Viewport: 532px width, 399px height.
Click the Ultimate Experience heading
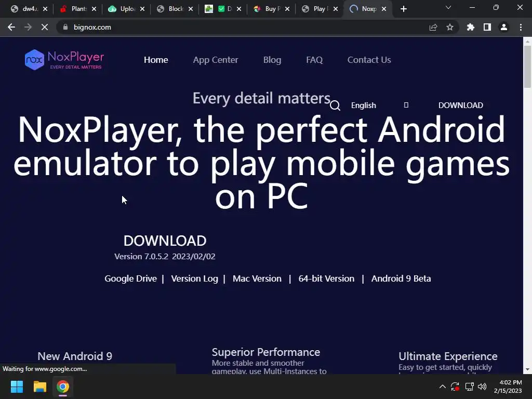(448, 356)
